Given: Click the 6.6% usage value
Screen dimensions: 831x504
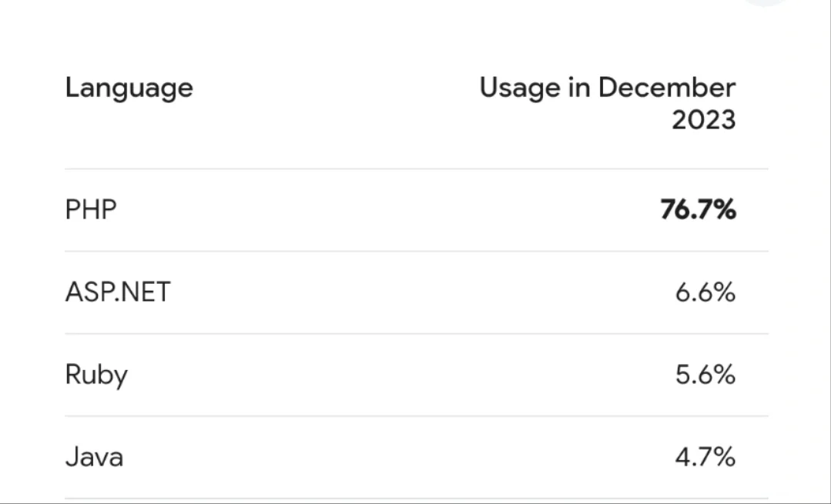Looking at the screenshot, I should (x=705, y=292).
